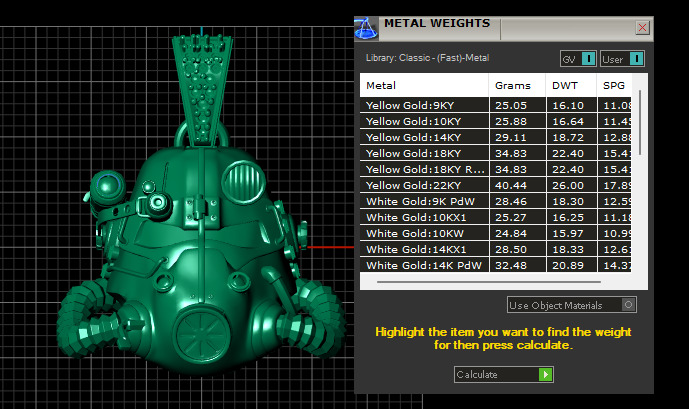Screen dimensions: 689x409
Task: Click the green play arrow on Calculate
Action: 545,374
